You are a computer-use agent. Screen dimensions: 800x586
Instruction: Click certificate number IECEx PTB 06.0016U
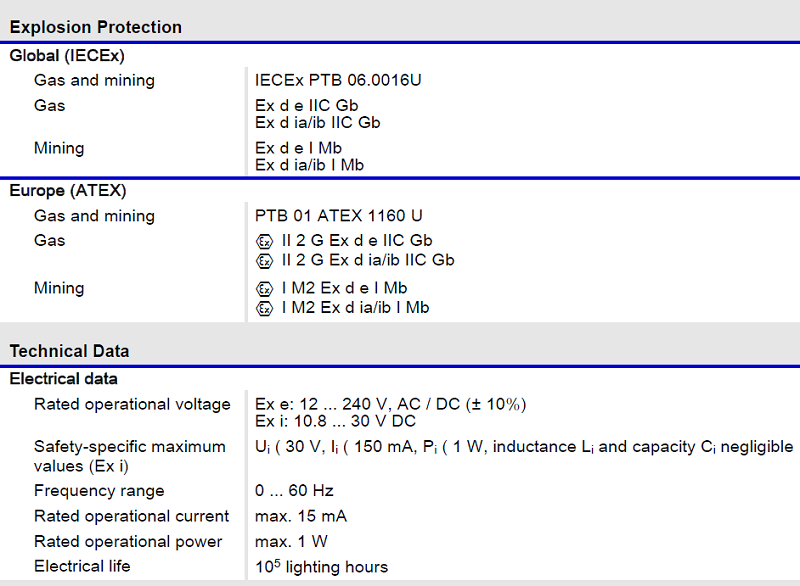click(x=338, y=80)
